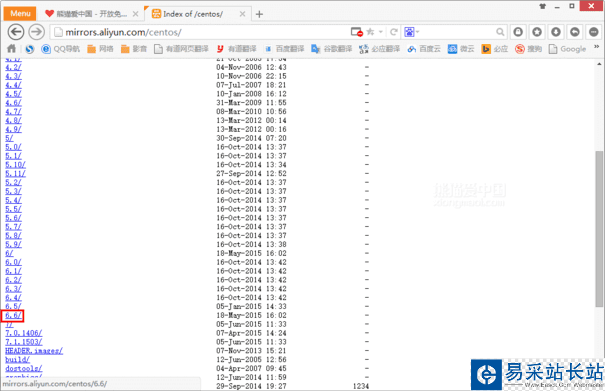Screen dimensions: 605x391
Task: Click the search magnifier icon
Action: click(x=500, y=32)
